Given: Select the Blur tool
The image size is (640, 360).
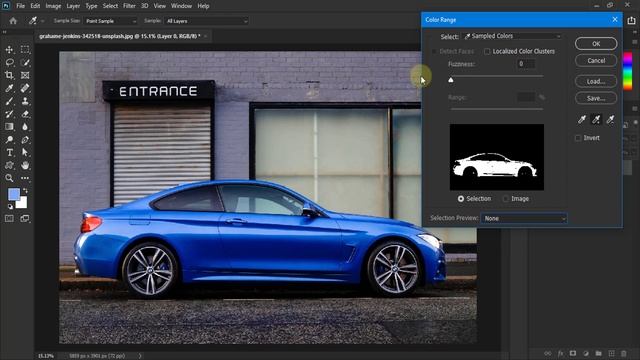Looking at the screenshot, I should (25, 127).
